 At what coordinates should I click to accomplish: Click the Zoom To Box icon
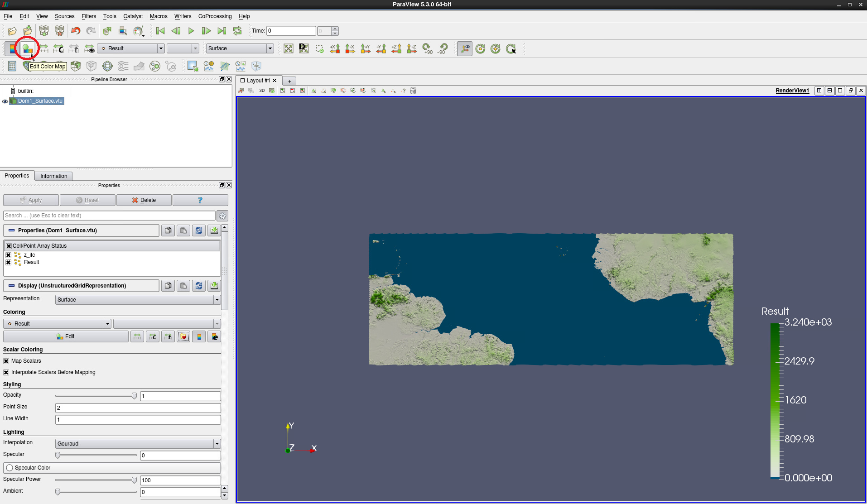pyautogui.click(x=319, y=48)
